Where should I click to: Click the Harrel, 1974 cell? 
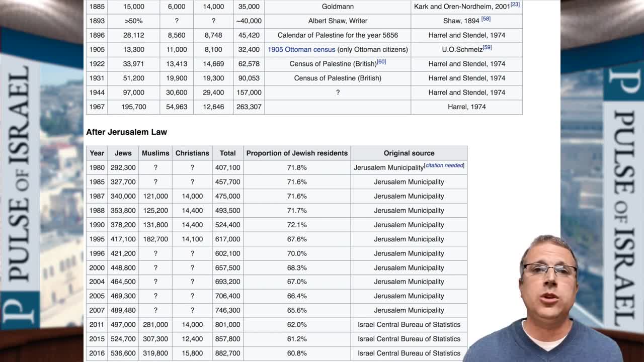pos(467,107)
